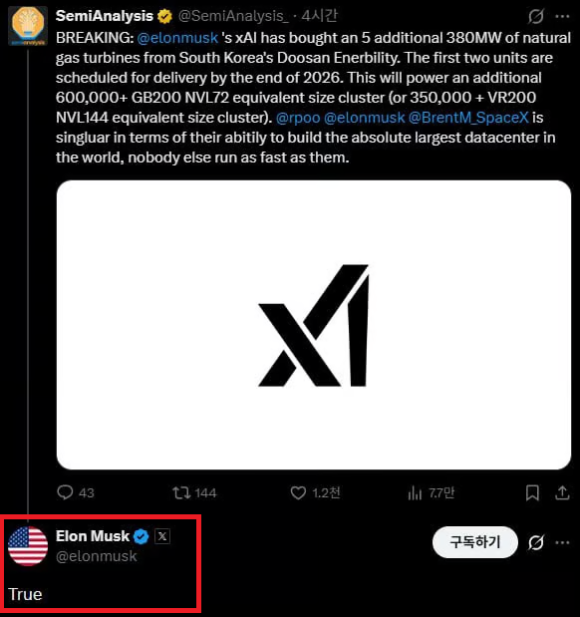Screen dimensions: 580x617
Task: Open Grok icon beside Elon Musk reply
Action: [x=536, y=543]
